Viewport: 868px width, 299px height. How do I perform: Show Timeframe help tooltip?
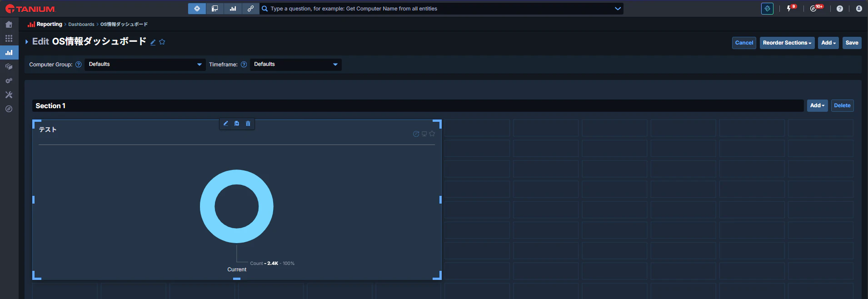pyautogui.click(x=244, y=65)
